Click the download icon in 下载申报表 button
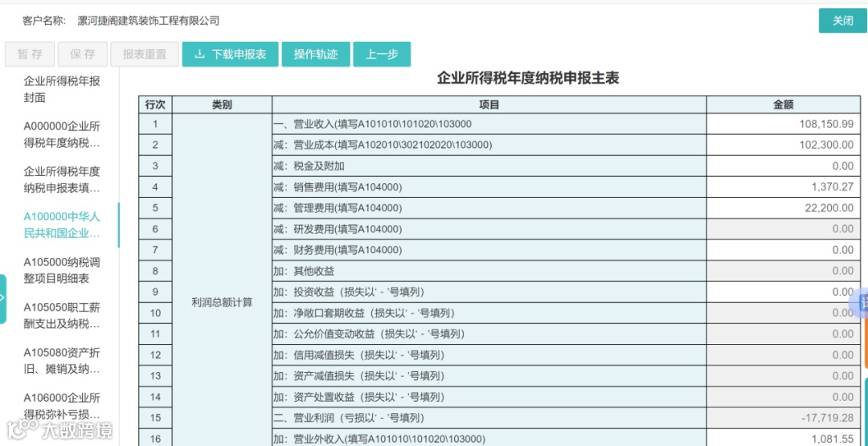This screenshot has height=446, width=868. click(x=200, y=54)
